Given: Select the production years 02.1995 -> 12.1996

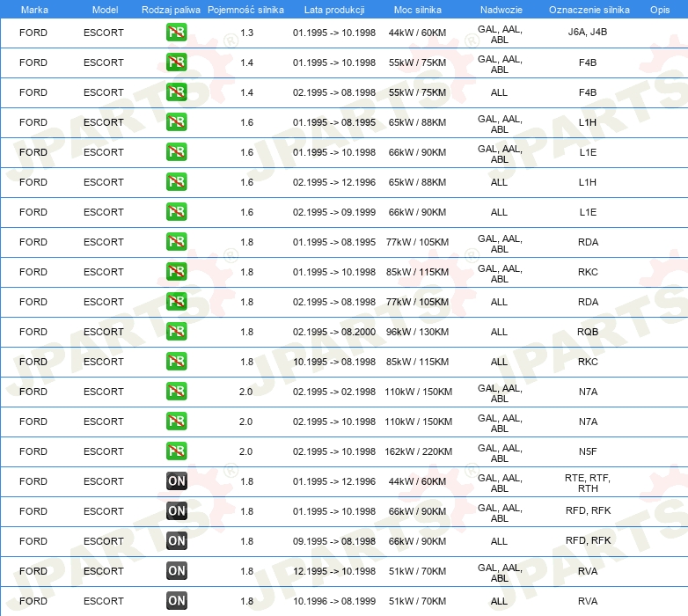Looking at the screenshot, I should coord(334,182).
